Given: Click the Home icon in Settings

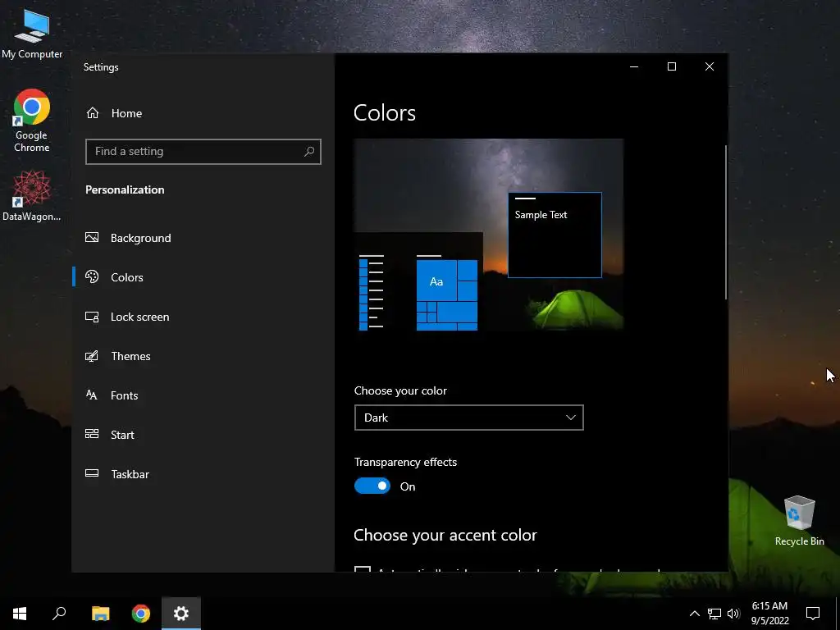Looking at the screenshot, I should click(x=93, y=113).
